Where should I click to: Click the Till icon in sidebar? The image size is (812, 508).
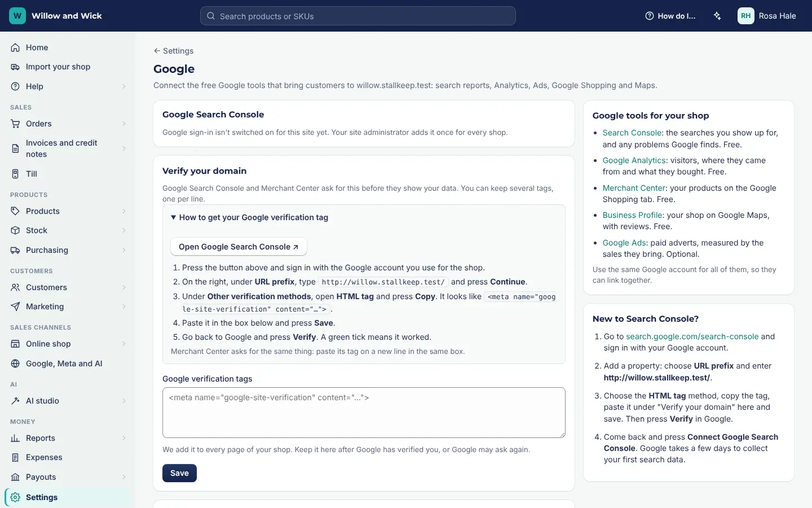pos(15,174)
